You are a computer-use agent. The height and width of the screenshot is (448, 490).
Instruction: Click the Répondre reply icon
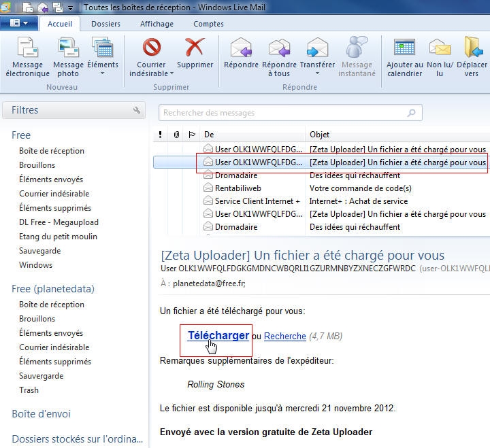[241, 48]
